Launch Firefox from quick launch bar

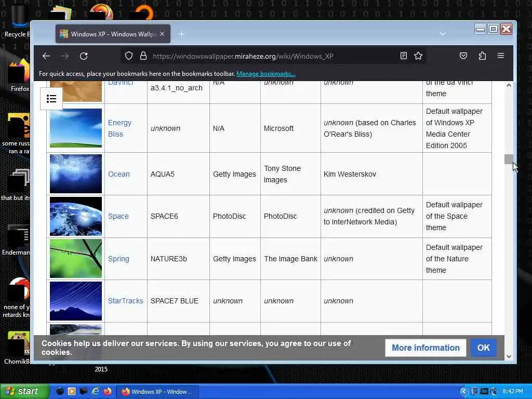(108, 391)
